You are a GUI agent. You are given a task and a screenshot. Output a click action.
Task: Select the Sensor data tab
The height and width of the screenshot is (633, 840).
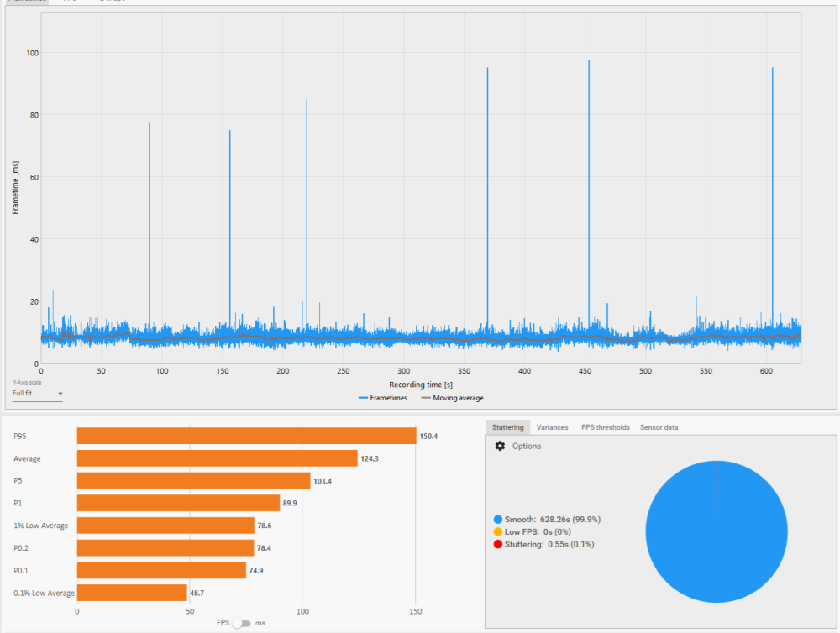(x=659, y=427)
